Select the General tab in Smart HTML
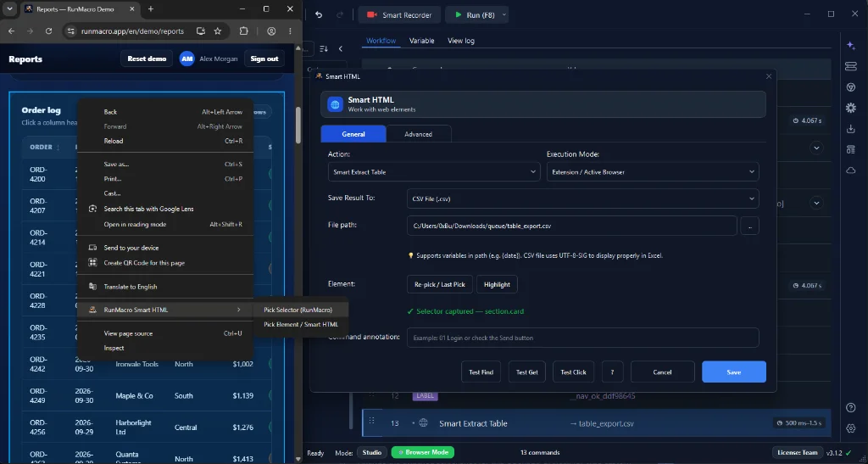Viewport: 868px width, 464px height. 353,134
